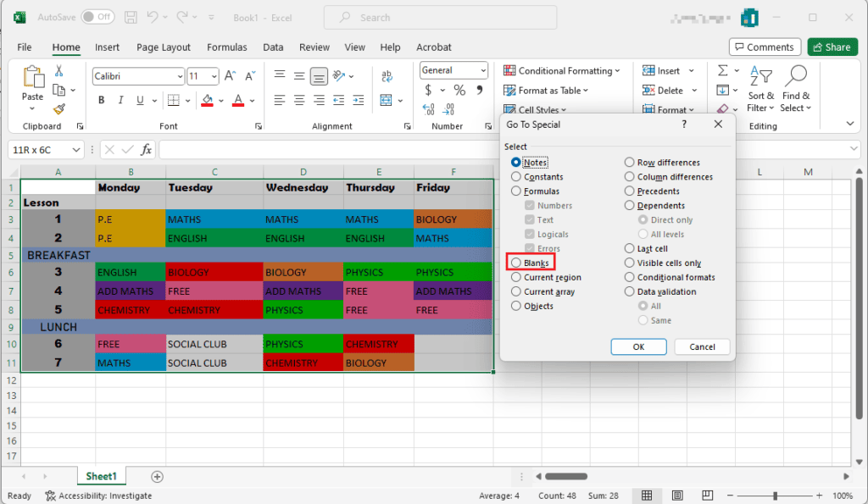Open the font name Calibri dropdown
The height and width of the screenshot is (504, 868).
pyautogui.click(x=180, y=76)
